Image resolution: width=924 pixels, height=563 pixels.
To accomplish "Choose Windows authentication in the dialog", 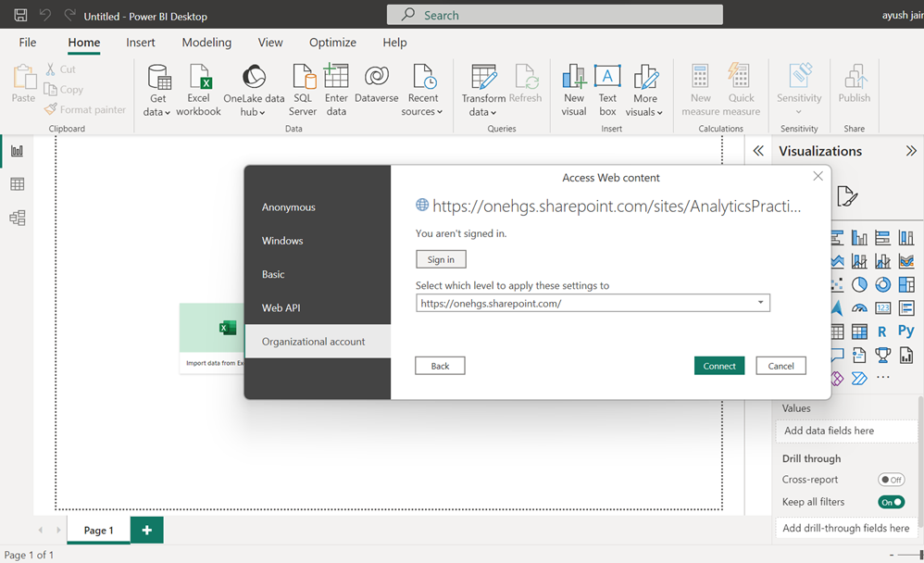I will click(x=318, y=241).
